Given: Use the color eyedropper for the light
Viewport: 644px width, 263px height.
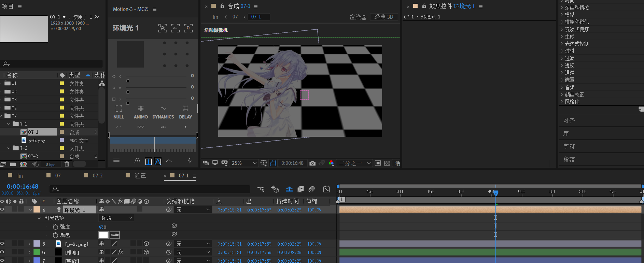Looking at the screenshot, I should pyautogui.click(x=115, y=235).
